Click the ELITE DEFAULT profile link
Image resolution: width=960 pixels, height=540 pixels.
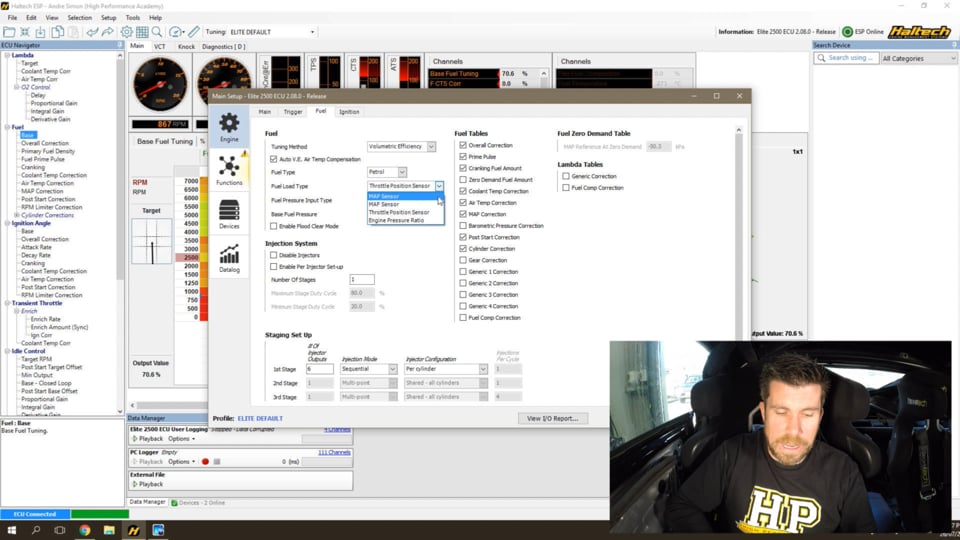coord(260,419)
